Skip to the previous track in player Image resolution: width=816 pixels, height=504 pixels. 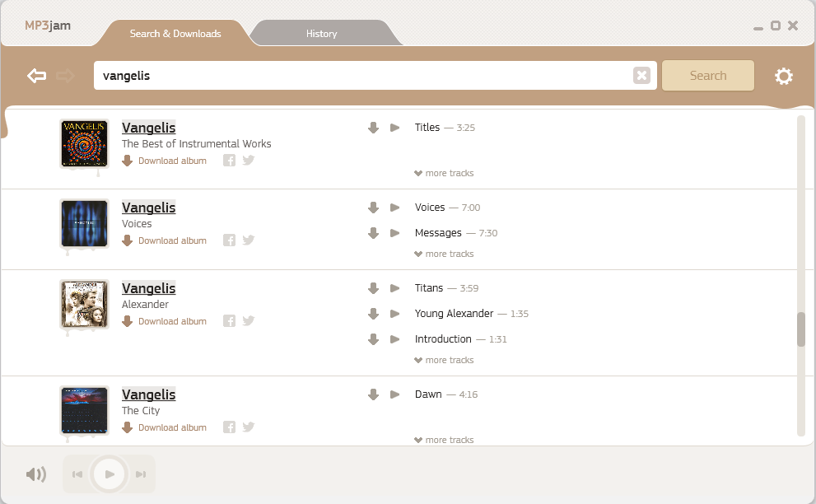(x=77, y=474)
